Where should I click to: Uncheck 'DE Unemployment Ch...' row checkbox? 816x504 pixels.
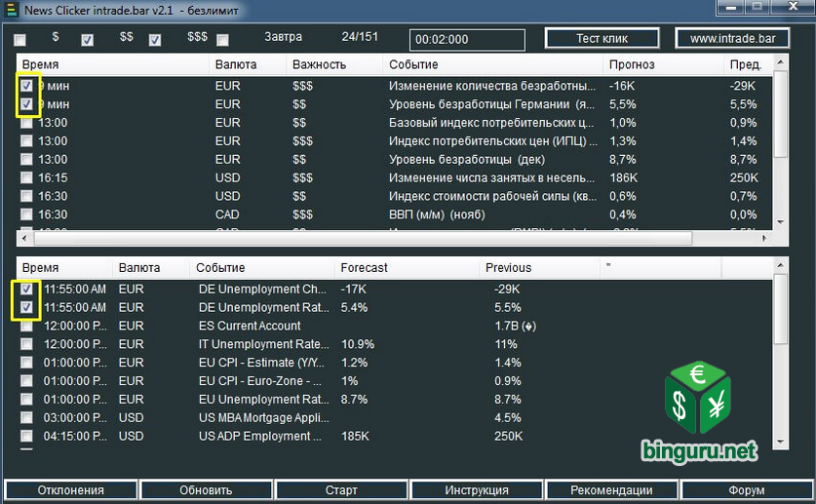(x=26, y=289)
